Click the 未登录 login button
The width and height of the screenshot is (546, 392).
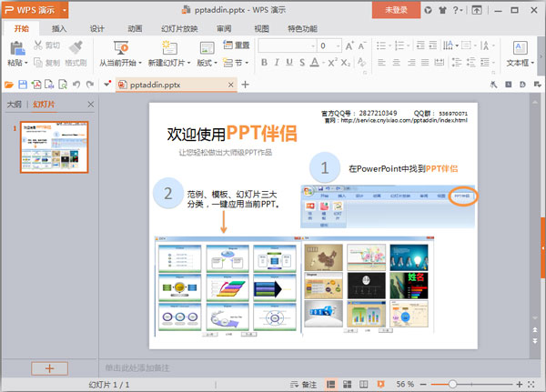(x=396, y=10)
